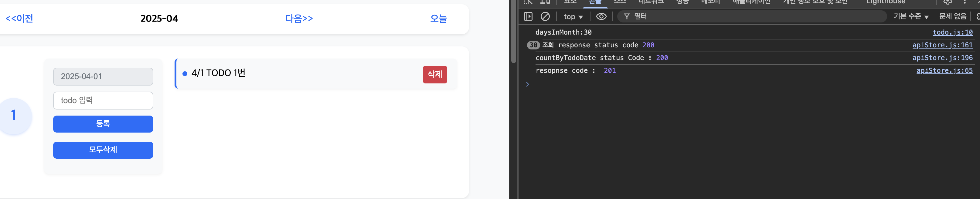Go to next month via 다음>>
Screen dimensions: 980x199
299,18
